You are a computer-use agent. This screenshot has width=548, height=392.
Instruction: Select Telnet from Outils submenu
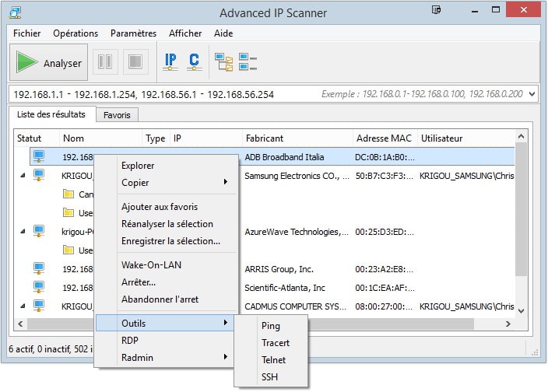tap(271, 360)
